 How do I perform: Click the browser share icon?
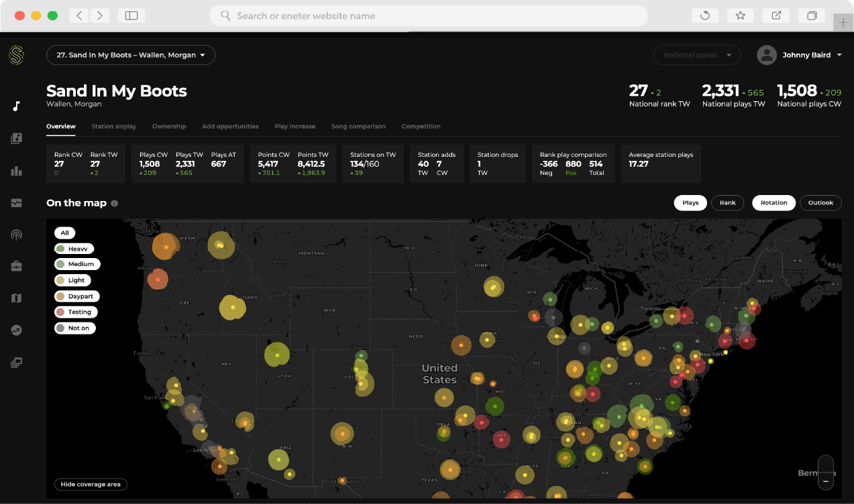click(776, 15)
